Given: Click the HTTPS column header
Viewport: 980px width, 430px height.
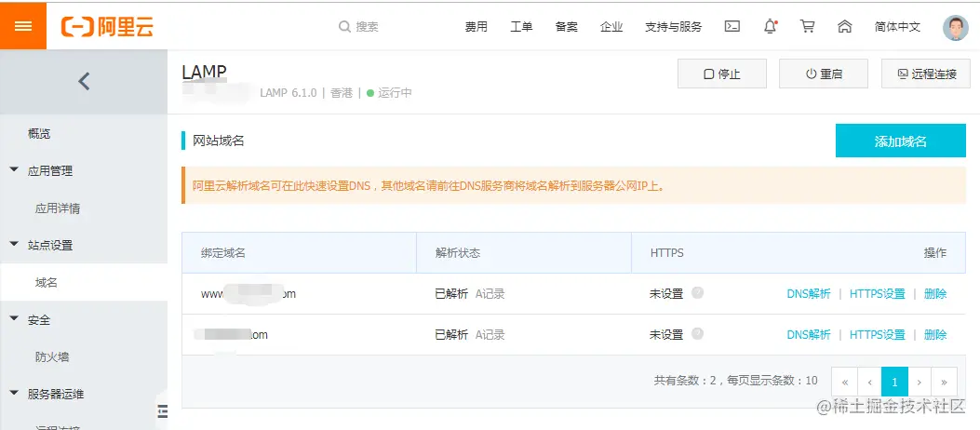Looking at the screenshot, I should tap(667, 253).
